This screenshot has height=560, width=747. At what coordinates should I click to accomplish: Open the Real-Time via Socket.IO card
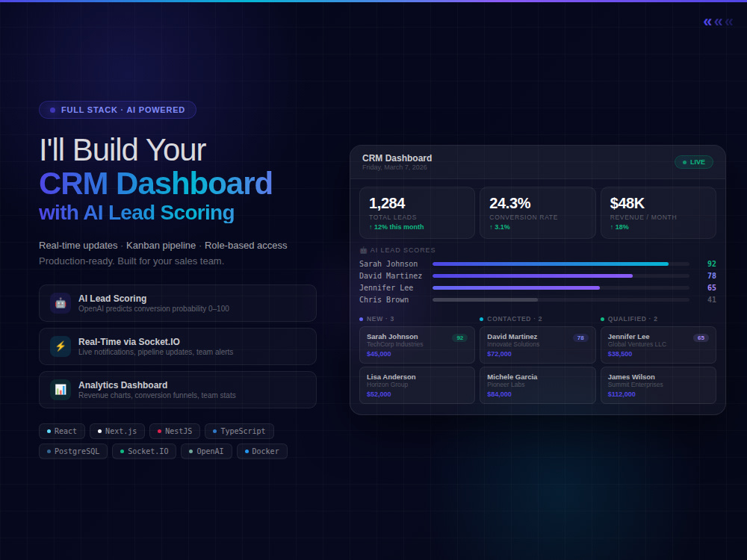(178, 346)
